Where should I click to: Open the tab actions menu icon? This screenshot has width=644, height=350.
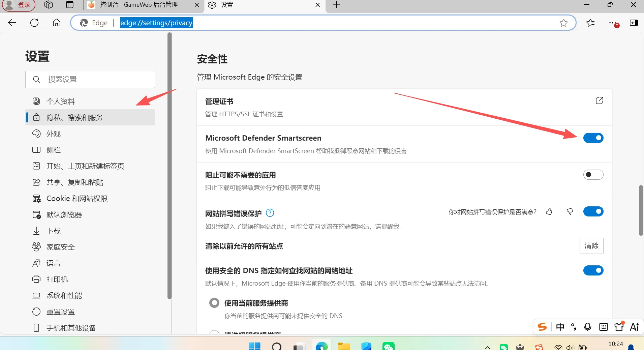click(70, 5)
